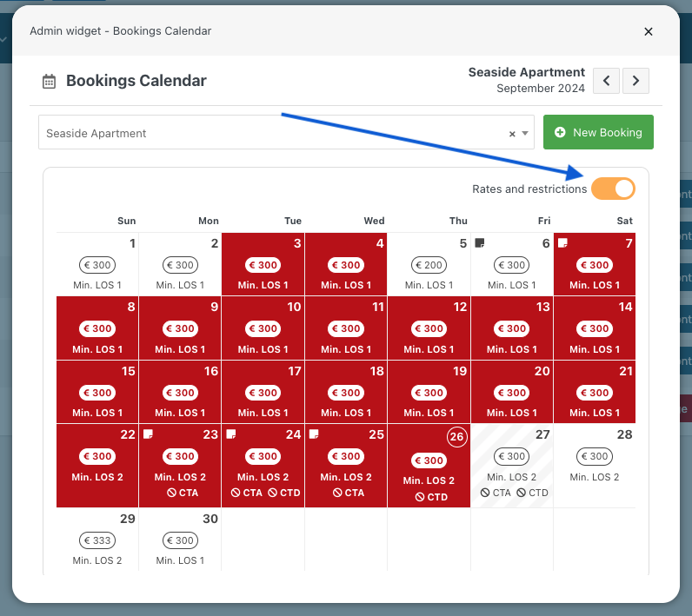The width and height of the screenshot is (692, 616).
Task: Click the note icon on September 6
Action: tap(479, 243)
